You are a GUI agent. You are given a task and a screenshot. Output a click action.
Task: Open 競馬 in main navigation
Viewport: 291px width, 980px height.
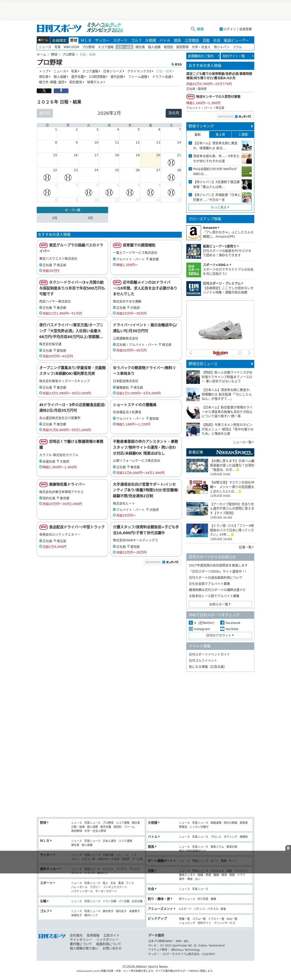pos(178,40)
